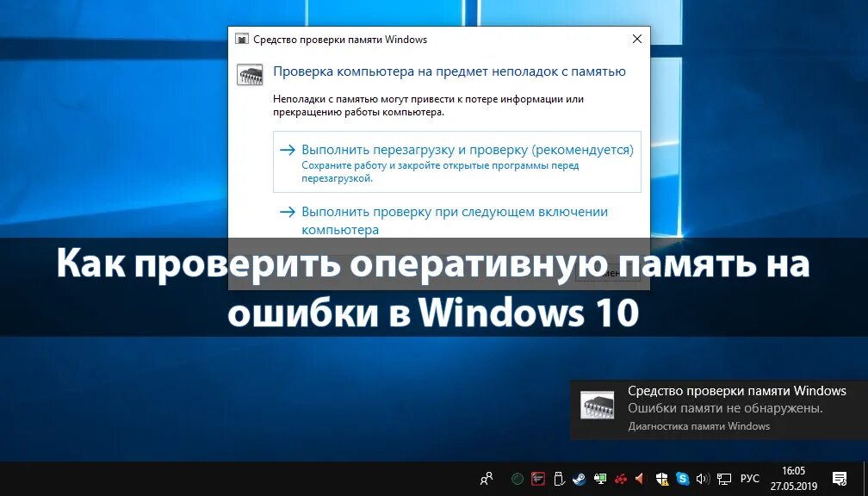This screenshot has width=868, height=496.
Task: Click the orange speaker tray icon
Action: tap(641, 478)
